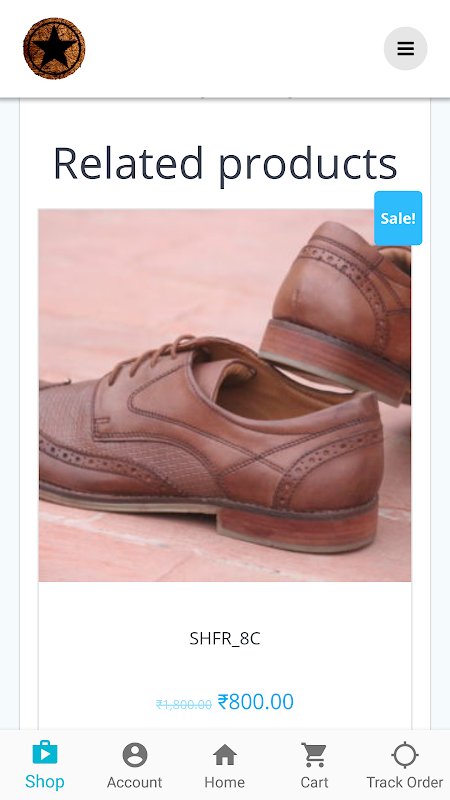The height and width of the screenshot is (800, 450).
Task: Select the Track Order tab label
Action: click(405, 782)
